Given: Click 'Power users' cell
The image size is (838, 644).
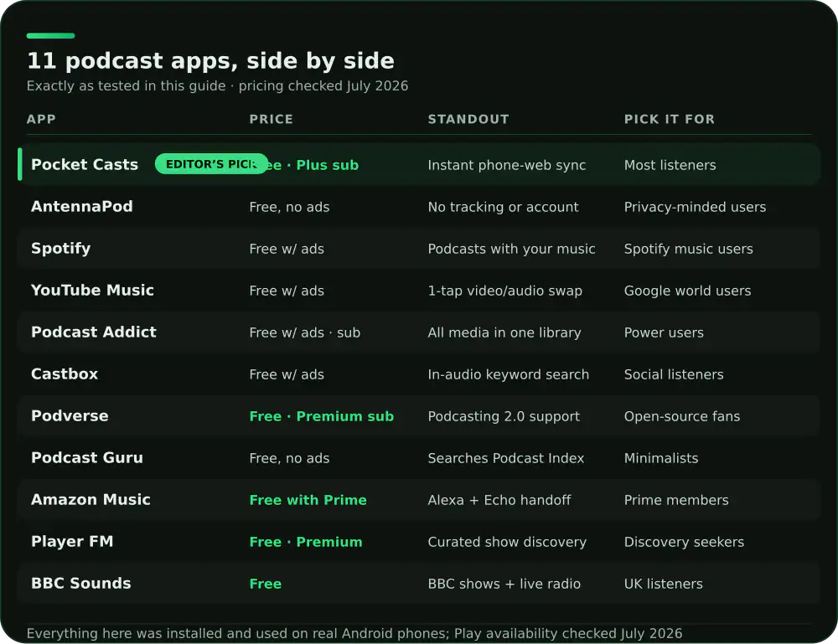Looking at the screenshot, I should 664,332.
